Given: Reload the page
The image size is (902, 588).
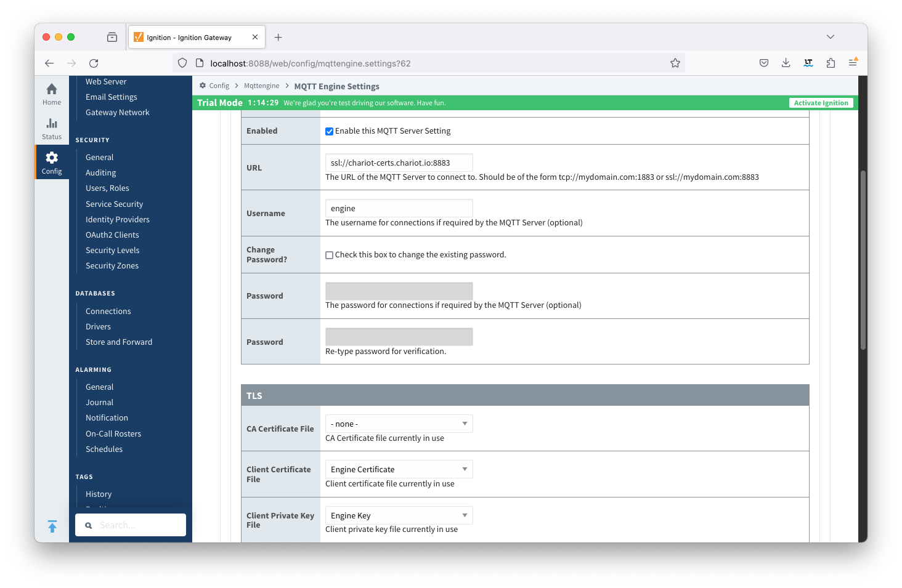Looking at the screenshot, I should pos(94,63).
